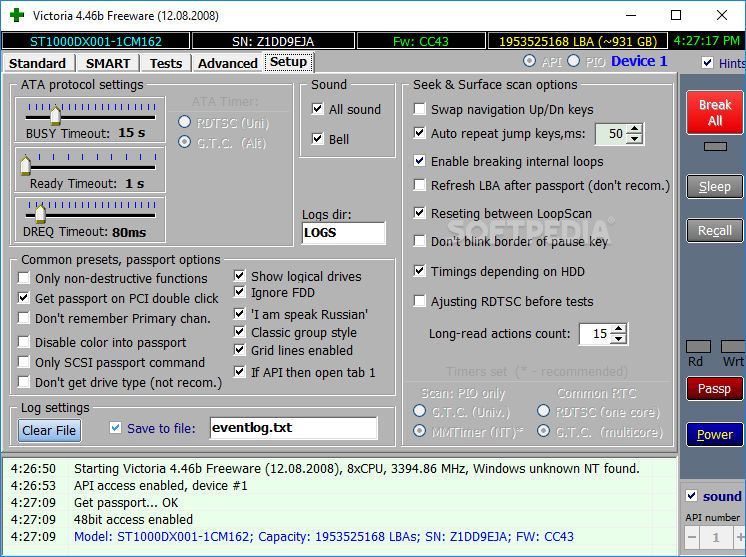Click the Auto repeat value 50 field
This screenshot has height=557, width=746.
[x=611, y=134]
